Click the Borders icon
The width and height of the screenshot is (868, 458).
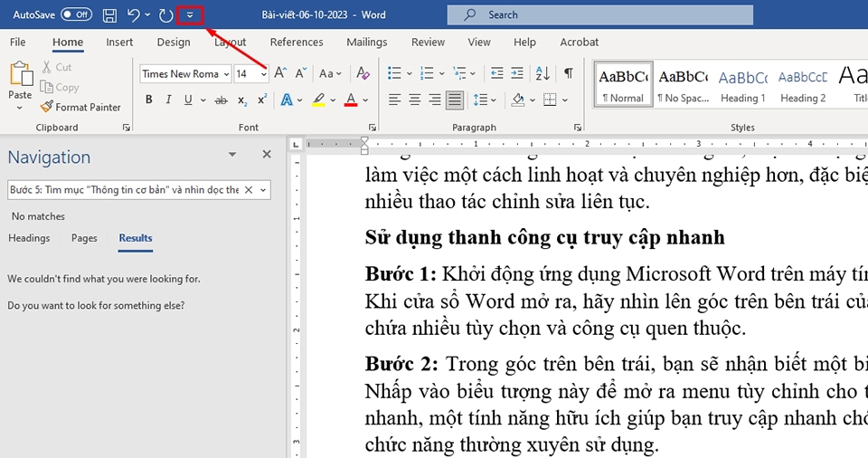click(550, 100)
